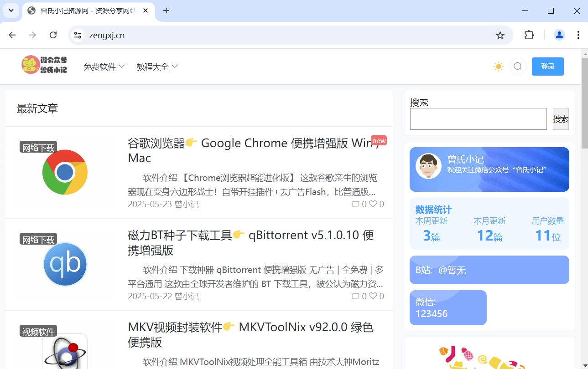Close the 曾氏小记资源网 tab
This screenshot has height=369, width=588.
pyautogui.click(x=146, y=10)
